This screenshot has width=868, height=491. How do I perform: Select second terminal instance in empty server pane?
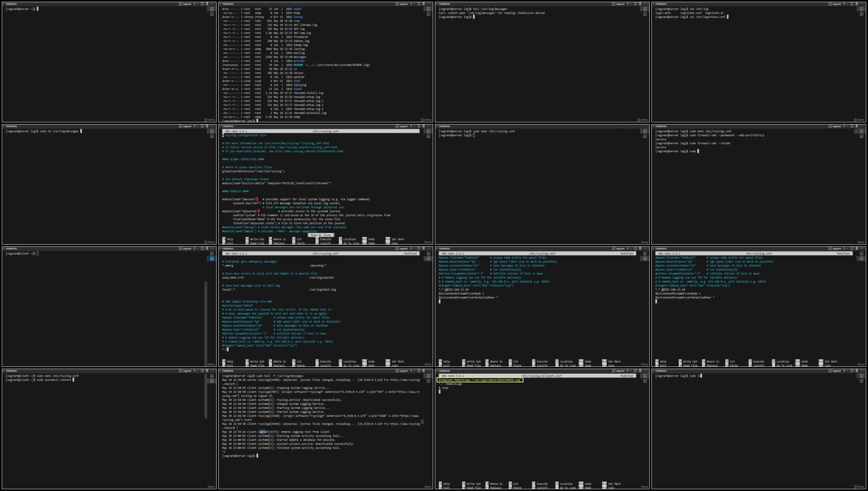tap(212, 14)
